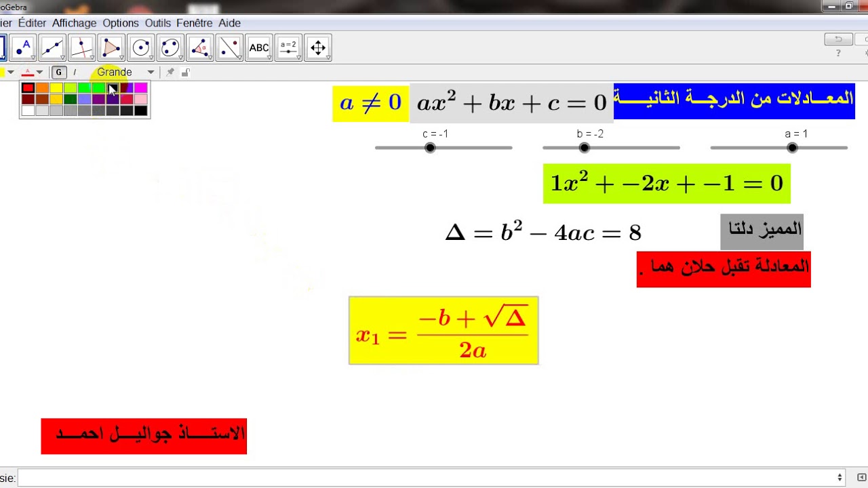Pick the dark red maroon swatch
This screenshot has width=868, height=488.
[x=28, y=99]
